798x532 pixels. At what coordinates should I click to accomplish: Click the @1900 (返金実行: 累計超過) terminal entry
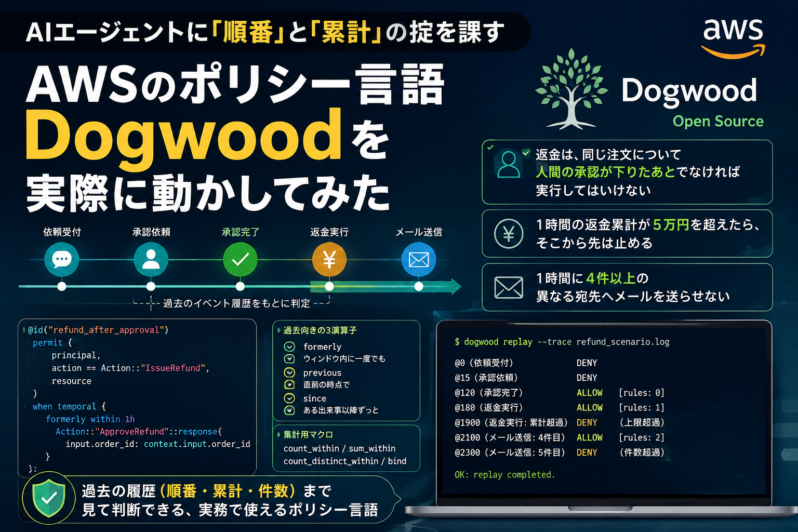tap(511, 422)
